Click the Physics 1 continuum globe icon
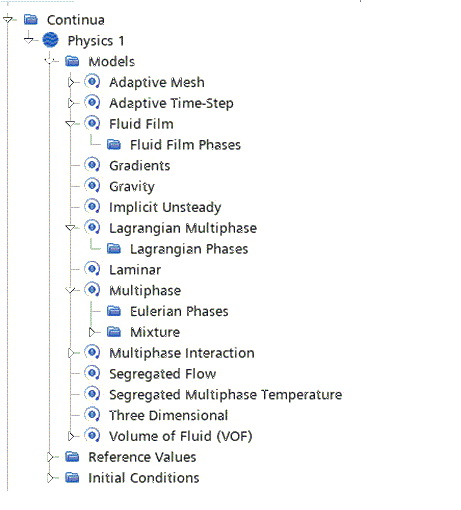Image resolution: width=461 pixels, height=510 pixels. [50, 40]
